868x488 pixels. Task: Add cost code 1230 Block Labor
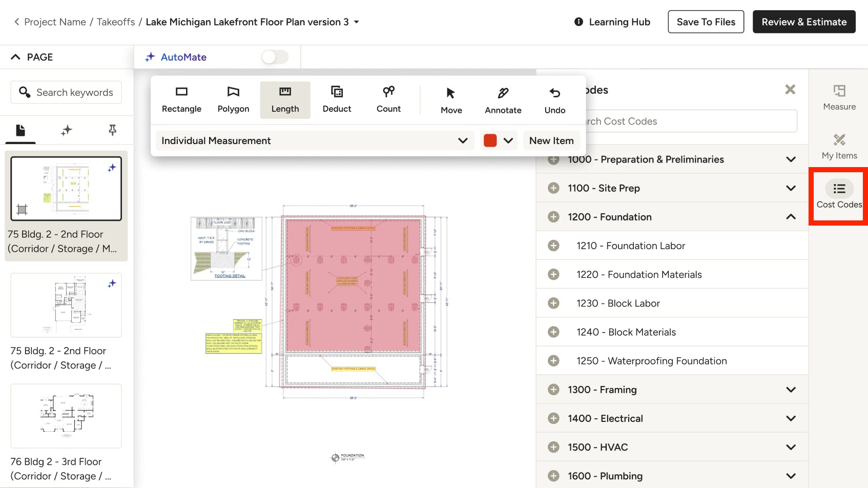553,303
